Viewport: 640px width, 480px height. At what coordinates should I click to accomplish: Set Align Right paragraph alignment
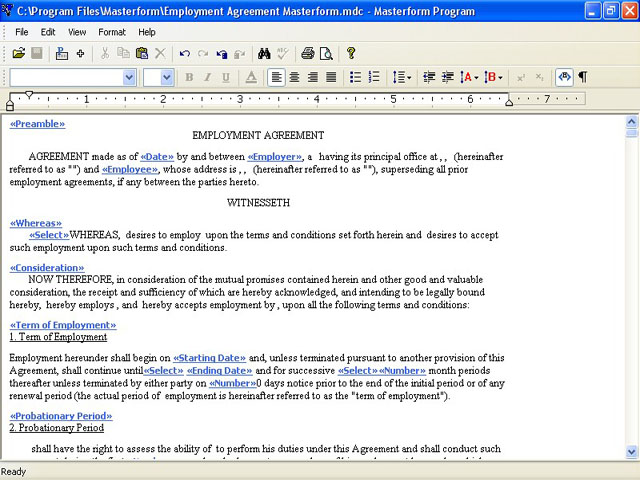313,77
